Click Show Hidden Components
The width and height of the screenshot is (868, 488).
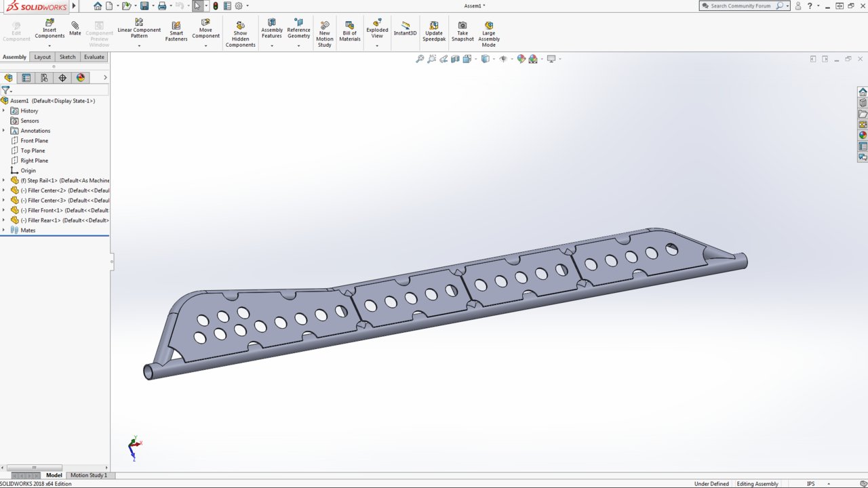[x=241, y=35]
